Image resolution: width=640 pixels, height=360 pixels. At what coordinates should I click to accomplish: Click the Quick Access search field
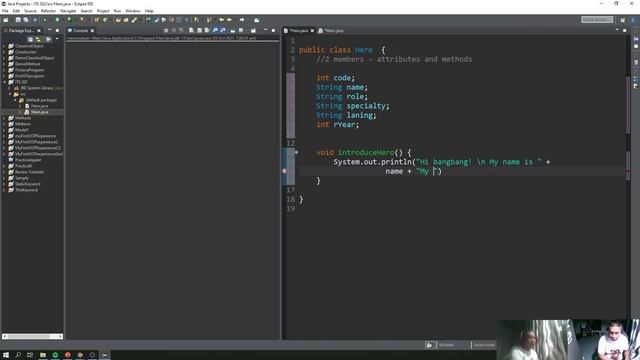pos(597,20)
